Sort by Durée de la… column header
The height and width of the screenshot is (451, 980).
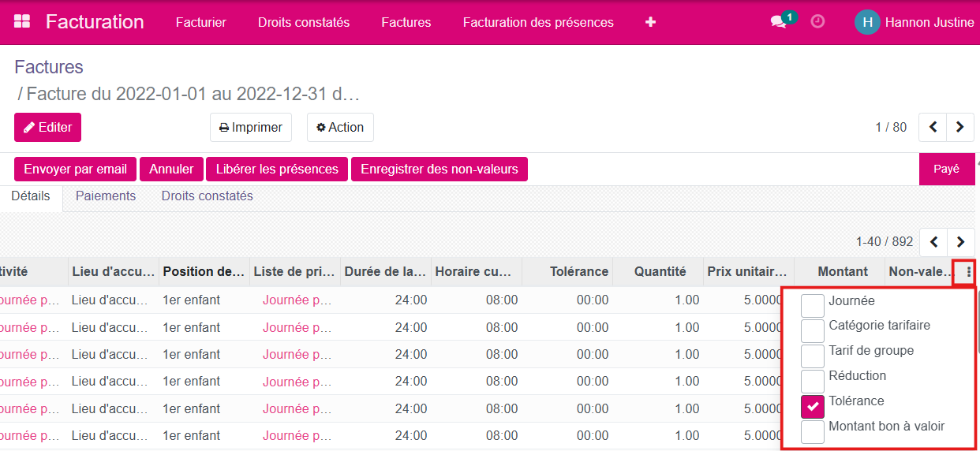tap(386, 271)
